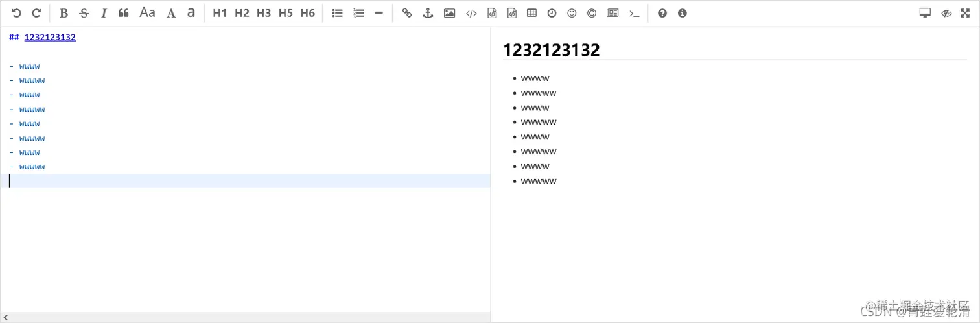Insert an image
The width and height of the screenshot is (980, 323).
(449, 13)
